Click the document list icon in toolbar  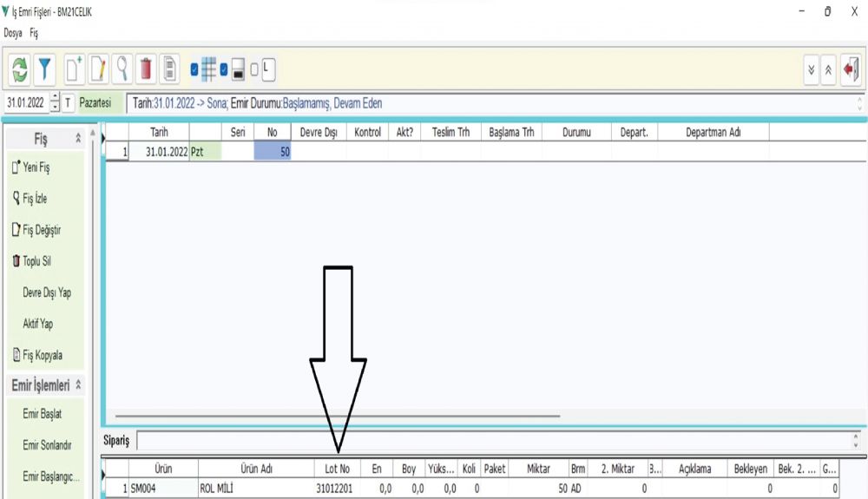pyautogui.click(x=170, y=68)
